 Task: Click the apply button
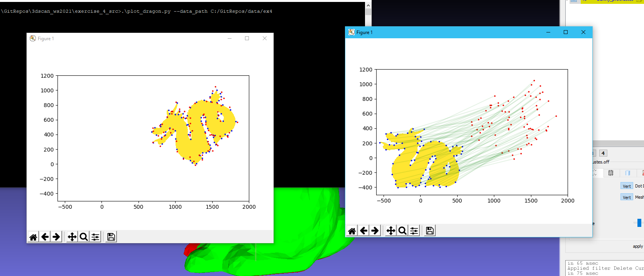(x=637, y=246)
